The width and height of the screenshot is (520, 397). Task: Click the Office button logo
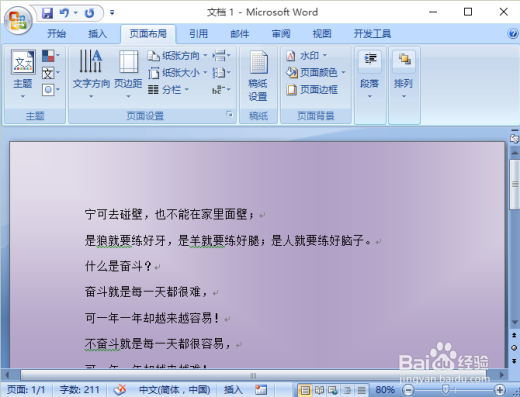(18, 20)
